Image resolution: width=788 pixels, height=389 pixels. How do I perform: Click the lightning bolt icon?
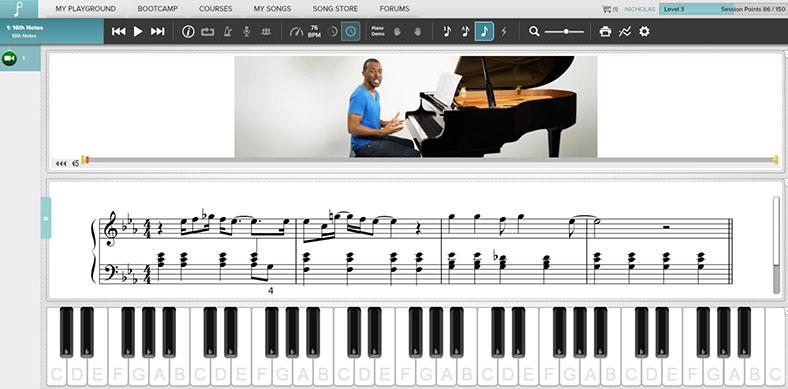point(504,32)
